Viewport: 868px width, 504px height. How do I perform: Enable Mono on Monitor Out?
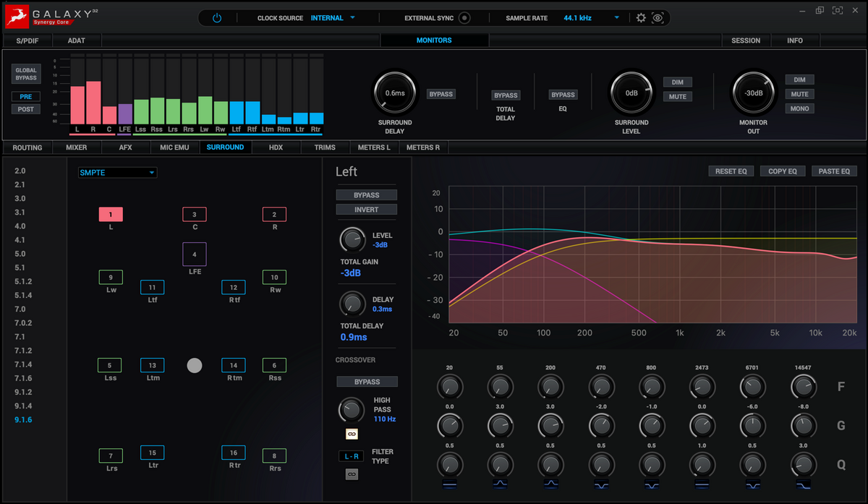pyautogui.click(x=799, y=108)
